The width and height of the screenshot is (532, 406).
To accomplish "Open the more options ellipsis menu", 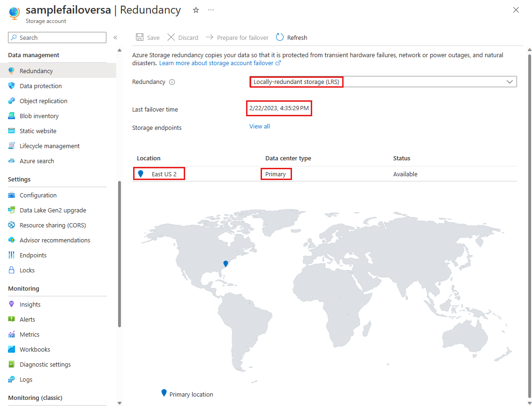I will click(x=211, y=10).
